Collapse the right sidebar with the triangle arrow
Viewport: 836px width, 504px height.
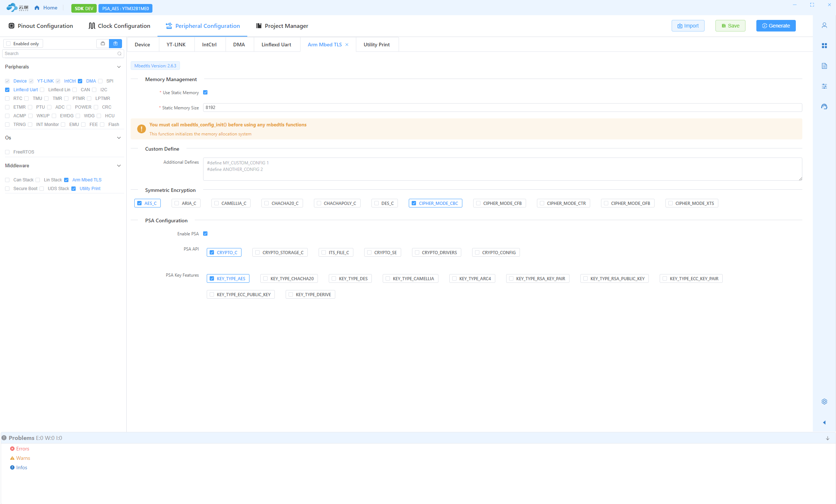(x=824, y=423)
